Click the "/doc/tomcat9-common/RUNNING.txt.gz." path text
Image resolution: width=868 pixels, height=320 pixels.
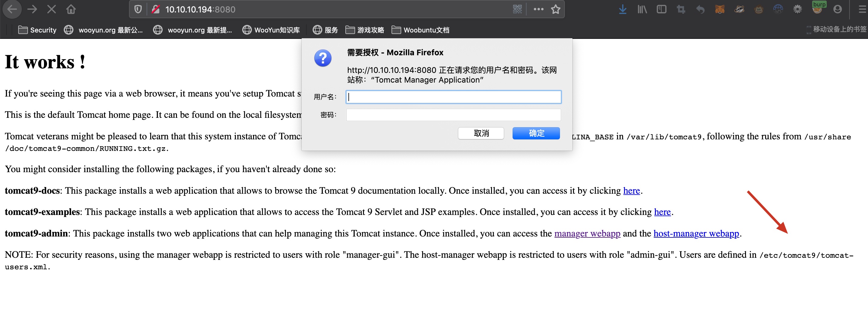point(87,149)
